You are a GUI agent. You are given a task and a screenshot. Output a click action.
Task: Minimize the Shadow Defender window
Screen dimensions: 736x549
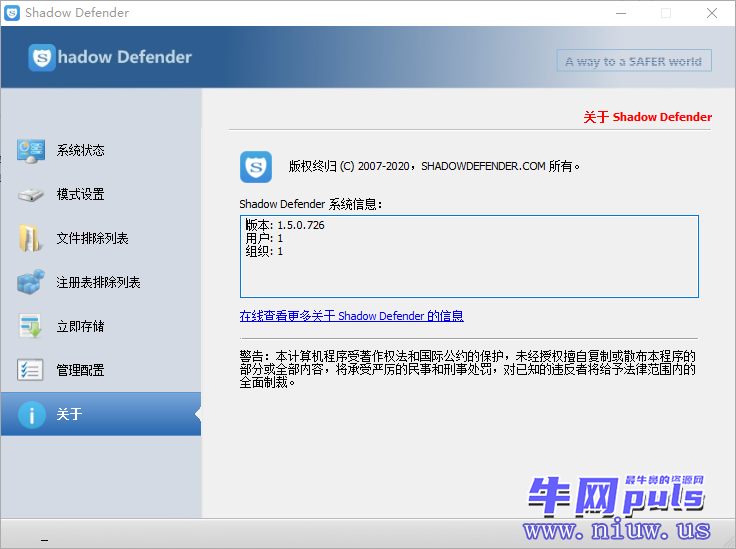[621, 13]
